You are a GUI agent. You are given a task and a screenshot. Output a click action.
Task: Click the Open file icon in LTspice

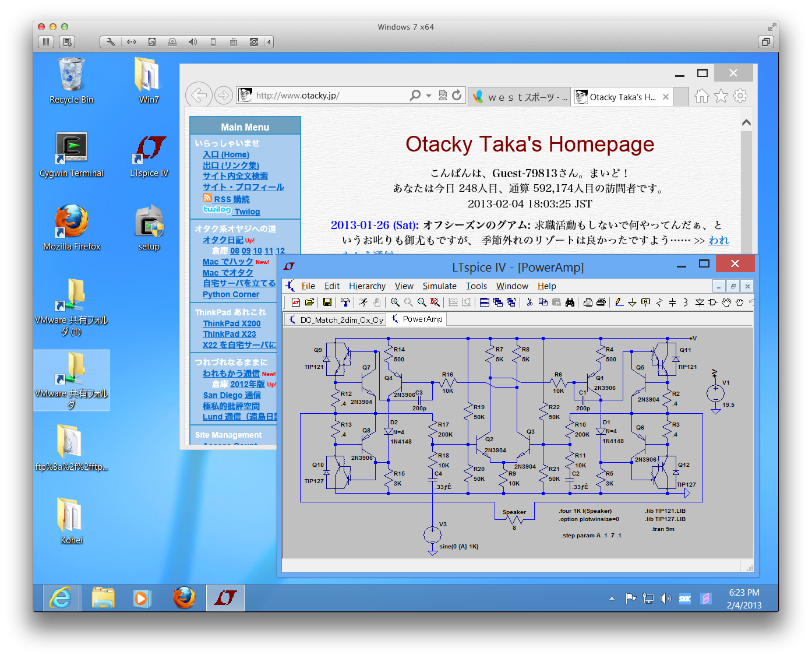point(309,302)
